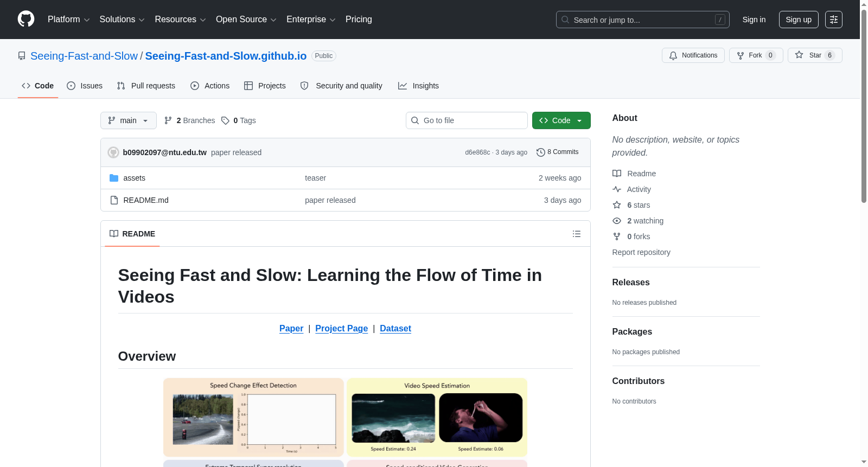Click the latest commit message 'paper released'

click(x=236, y=152)
